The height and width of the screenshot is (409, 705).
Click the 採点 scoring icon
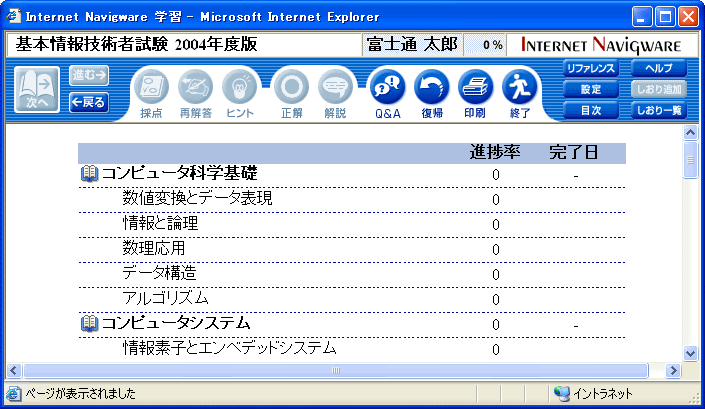[x=152, y=86]
